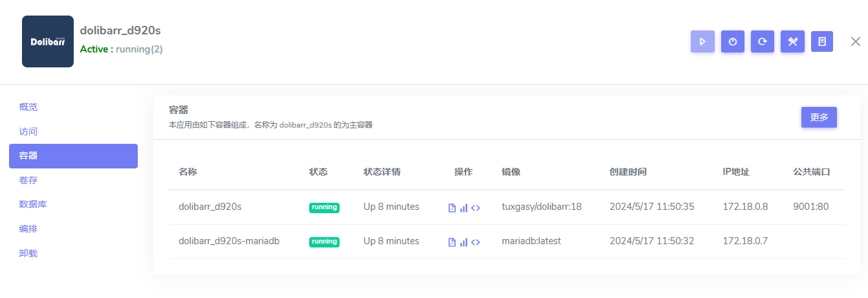This screenshot has width=868, height=298.
Task: Click the Dolibarr app logo thumbnail
Action: click(x=48, y=41)
